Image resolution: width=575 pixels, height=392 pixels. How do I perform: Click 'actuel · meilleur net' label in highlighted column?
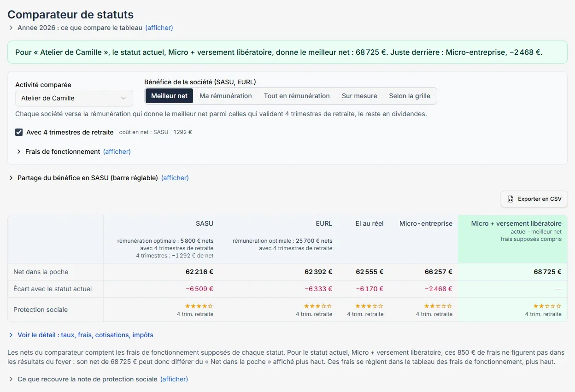[x=536, y=232]
